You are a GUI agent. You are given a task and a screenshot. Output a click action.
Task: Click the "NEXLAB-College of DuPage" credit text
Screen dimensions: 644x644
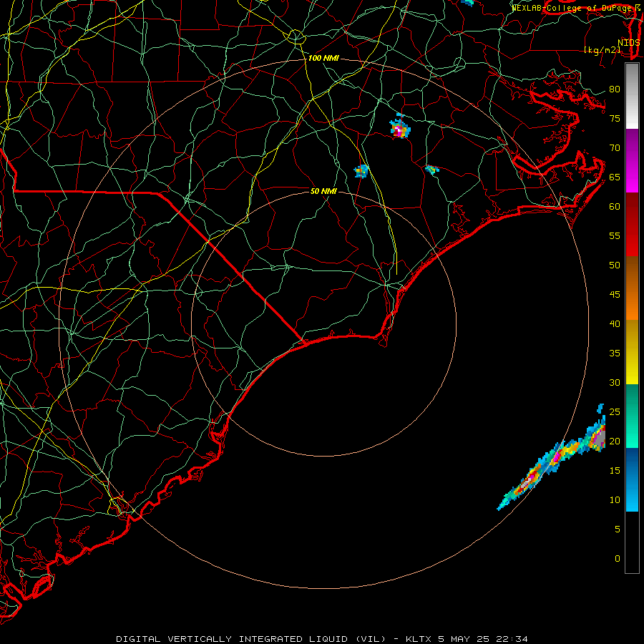pos(571,8)
